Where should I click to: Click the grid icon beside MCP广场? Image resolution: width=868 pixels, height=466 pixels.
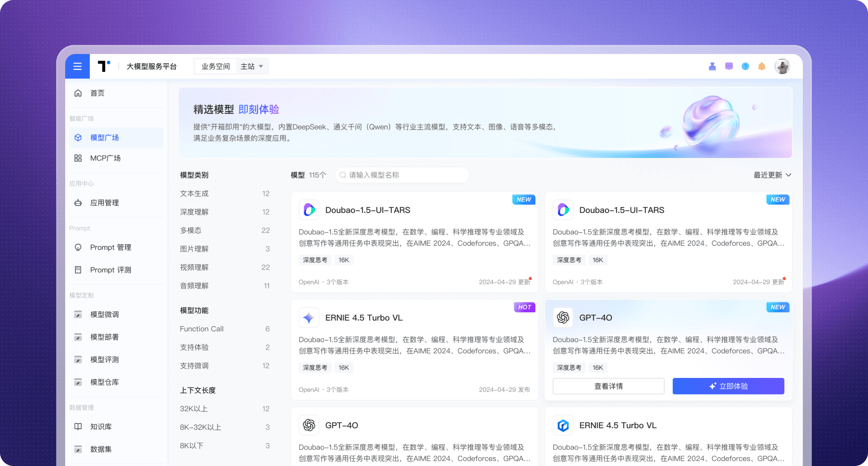(78, 158)
